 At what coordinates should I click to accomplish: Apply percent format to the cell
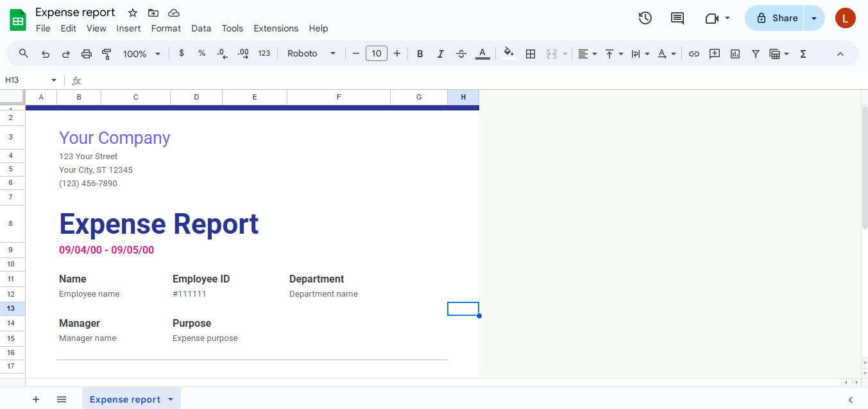tap(201, 53)
